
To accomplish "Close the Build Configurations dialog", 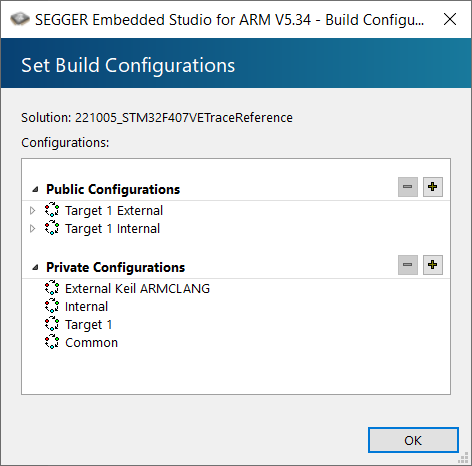I will [450, 19].
